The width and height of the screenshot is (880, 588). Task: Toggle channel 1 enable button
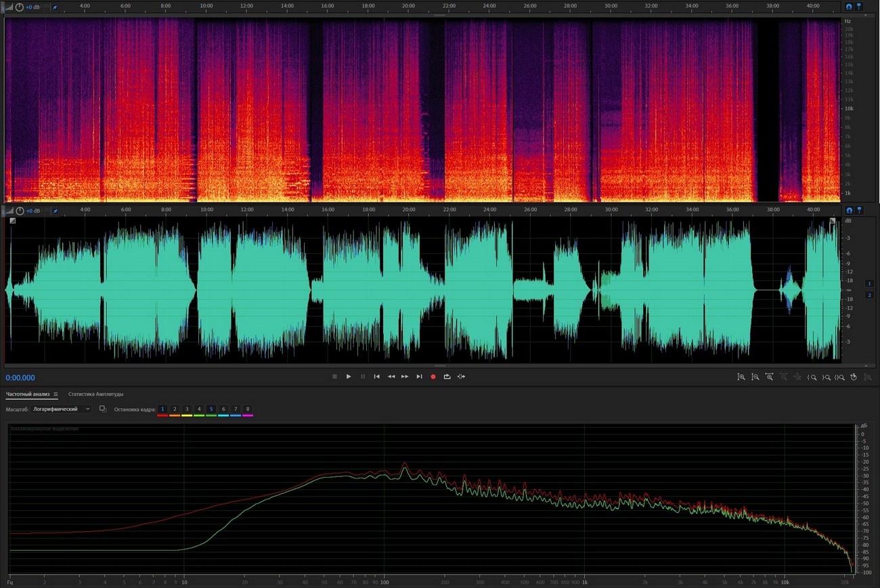pyautogui.click(x=869, y=284)
